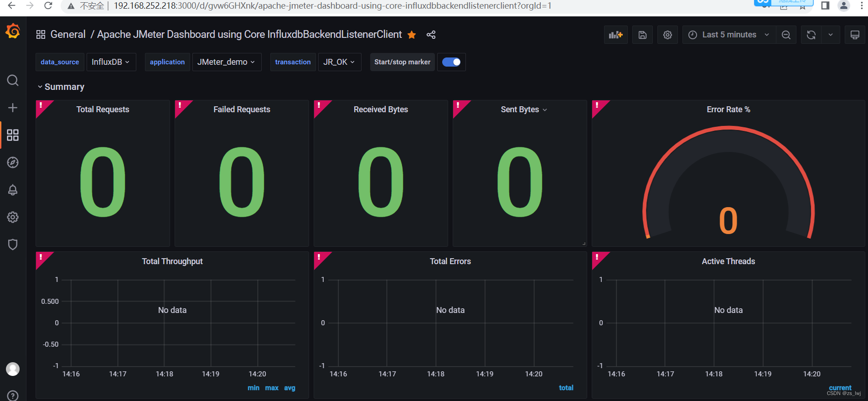
Task: Click the dashboard title text
Action: pos(249,35)
